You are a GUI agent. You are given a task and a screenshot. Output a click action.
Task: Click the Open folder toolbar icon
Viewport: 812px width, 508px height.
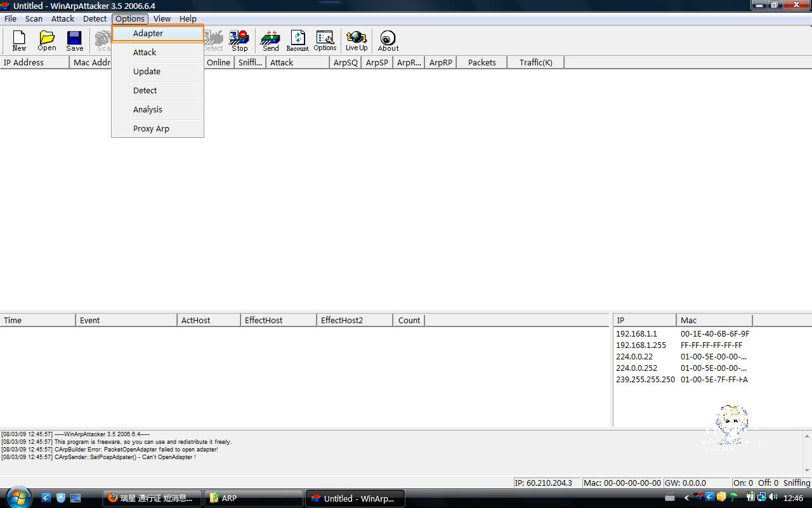[47, 41]
